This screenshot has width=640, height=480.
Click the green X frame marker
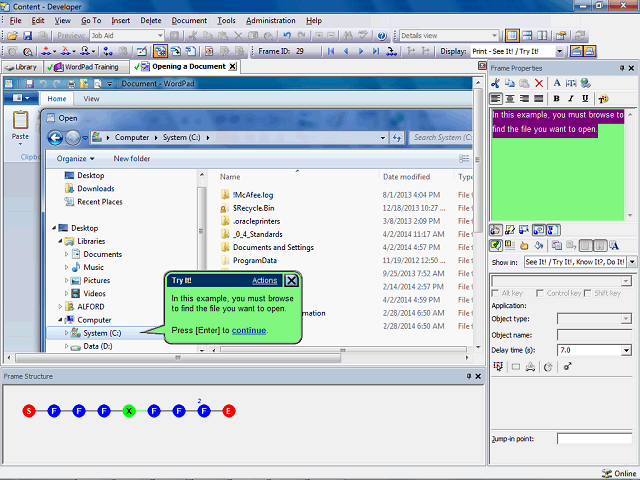[129, 411]
